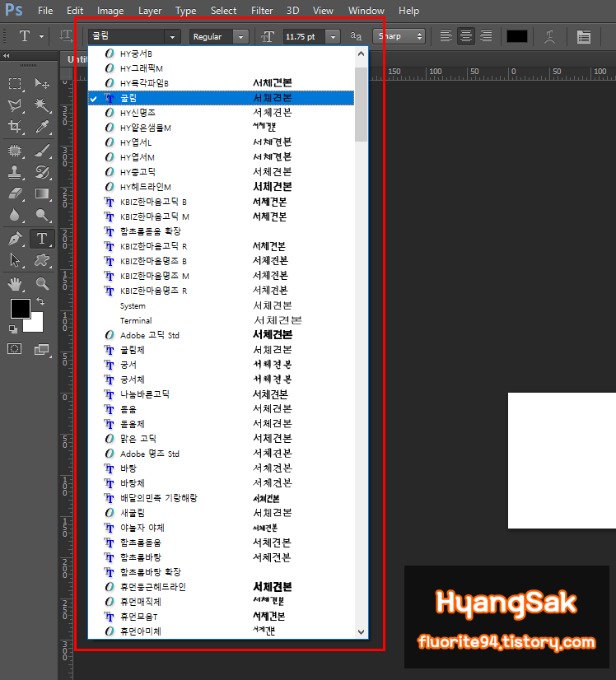Select the Brush tool
616x680 pixels.
tap(42, 151)
